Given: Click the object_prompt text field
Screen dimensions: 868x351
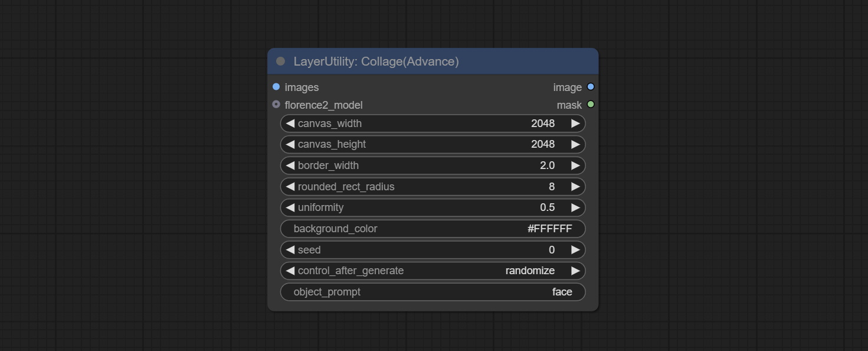Looking at the screenshot, I should point(433,292).
